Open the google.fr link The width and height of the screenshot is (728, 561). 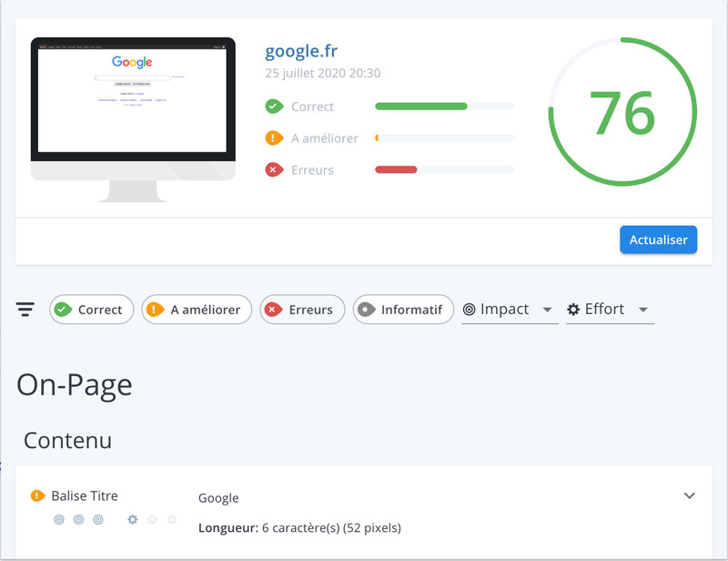click(301, 51)
